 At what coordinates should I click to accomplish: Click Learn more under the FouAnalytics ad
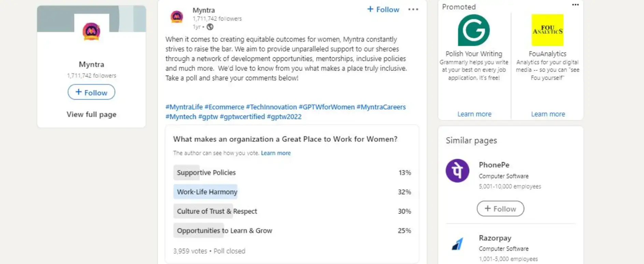548,114
